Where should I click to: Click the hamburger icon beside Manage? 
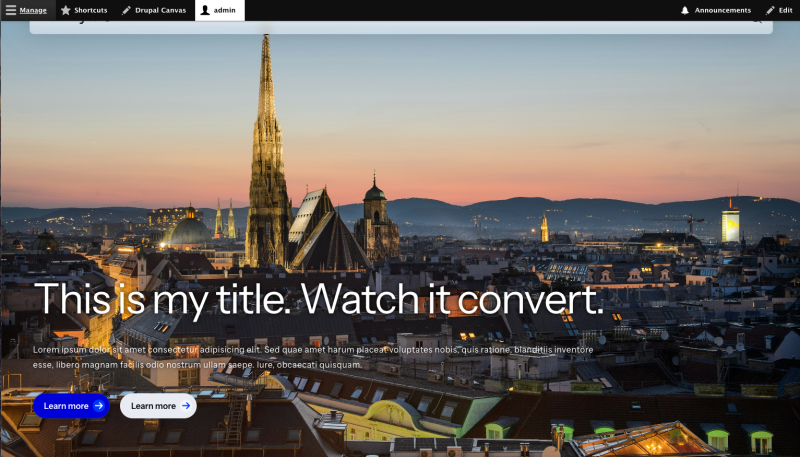click(x=11, y=10)
